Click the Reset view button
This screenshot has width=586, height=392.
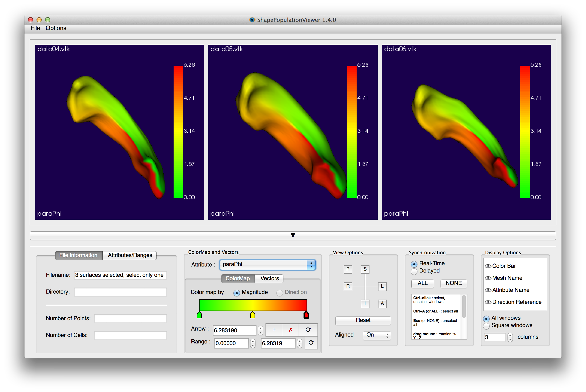click(x=363, y=320)
